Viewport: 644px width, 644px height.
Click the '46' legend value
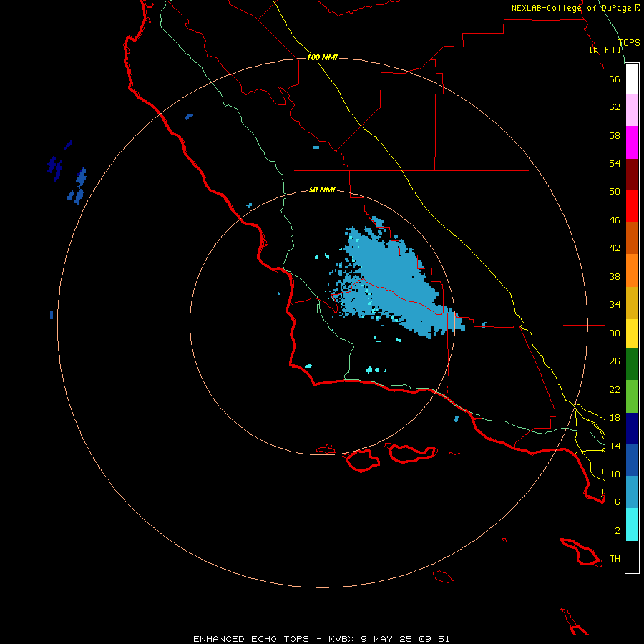pyautogui.click(x=615, y=220)
